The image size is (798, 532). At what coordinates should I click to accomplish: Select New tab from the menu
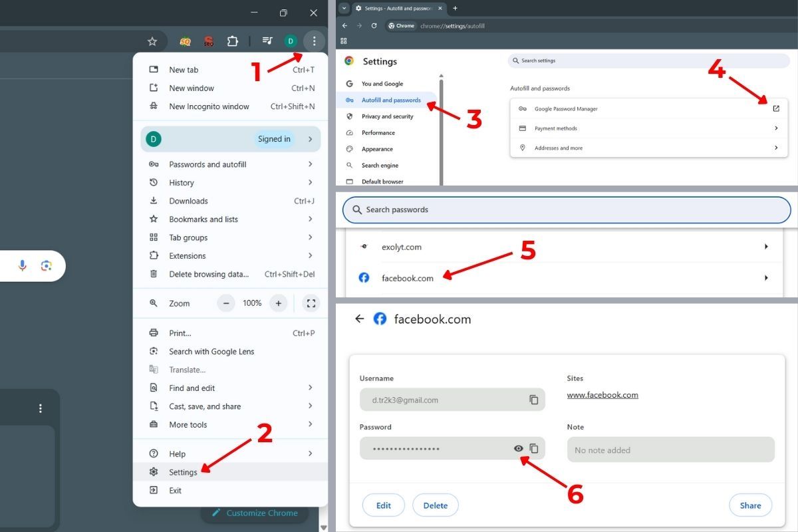[x=231, y=70]
